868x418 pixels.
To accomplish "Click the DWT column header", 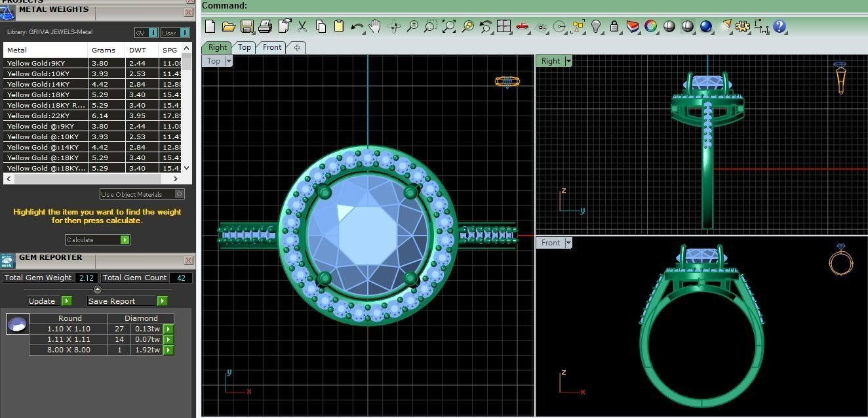I will pyautogui.click(x=142, y=50).
